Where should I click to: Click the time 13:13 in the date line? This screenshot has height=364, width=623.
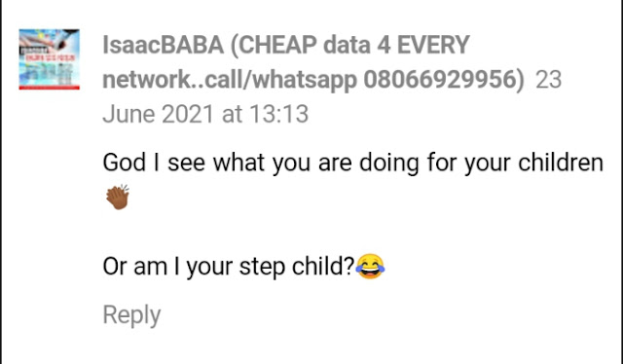coord(279,114)
